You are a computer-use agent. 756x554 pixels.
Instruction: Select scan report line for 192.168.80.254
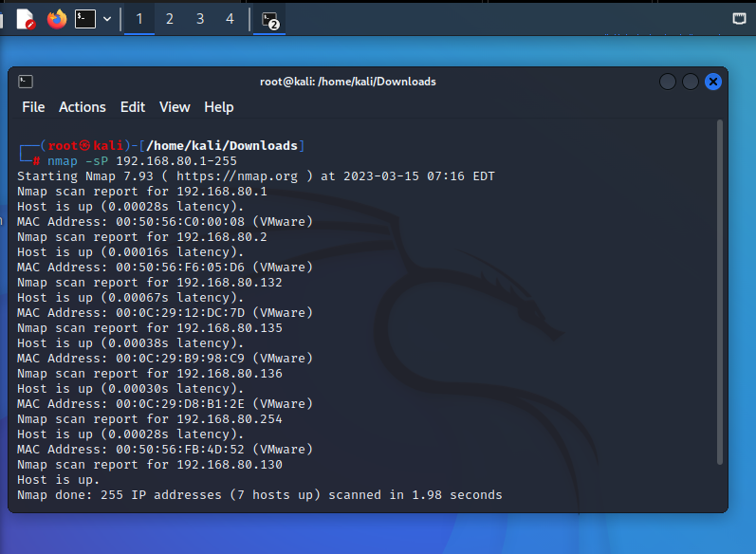coord(150,419)
